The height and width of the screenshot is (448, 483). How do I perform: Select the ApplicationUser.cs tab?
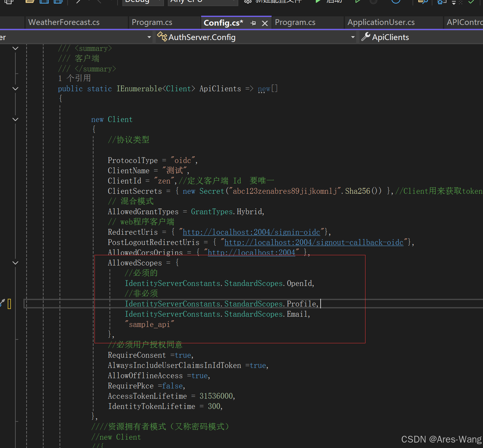pos(381,22)
